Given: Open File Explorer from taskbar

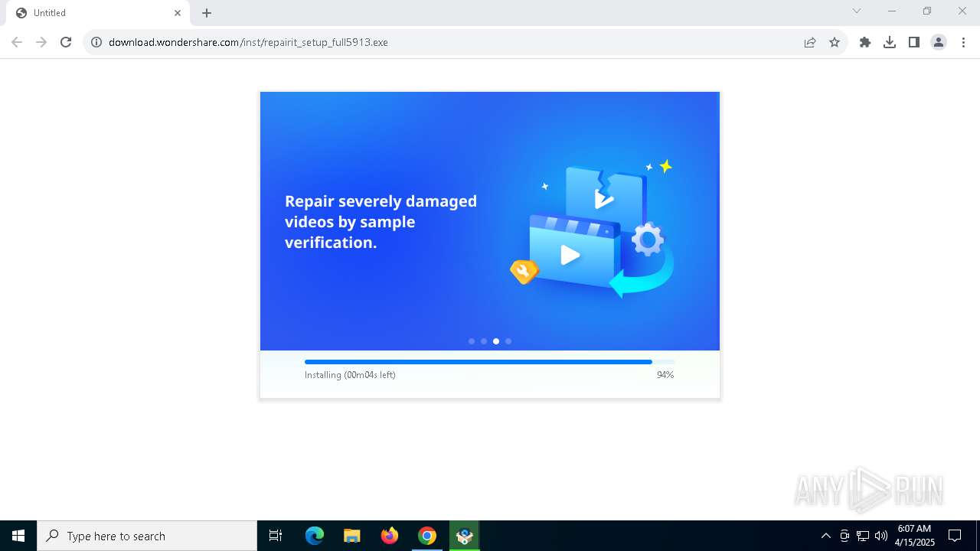Looking at the screenshot, I should tap(352, 536).
